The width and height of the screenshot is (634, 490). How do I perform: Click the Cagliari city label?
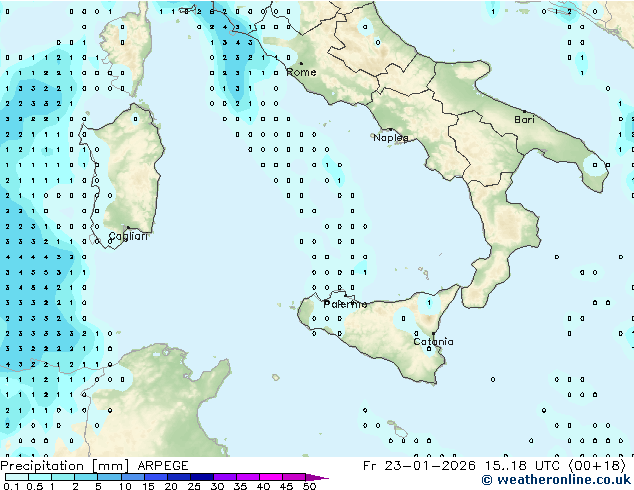[128, 236]
